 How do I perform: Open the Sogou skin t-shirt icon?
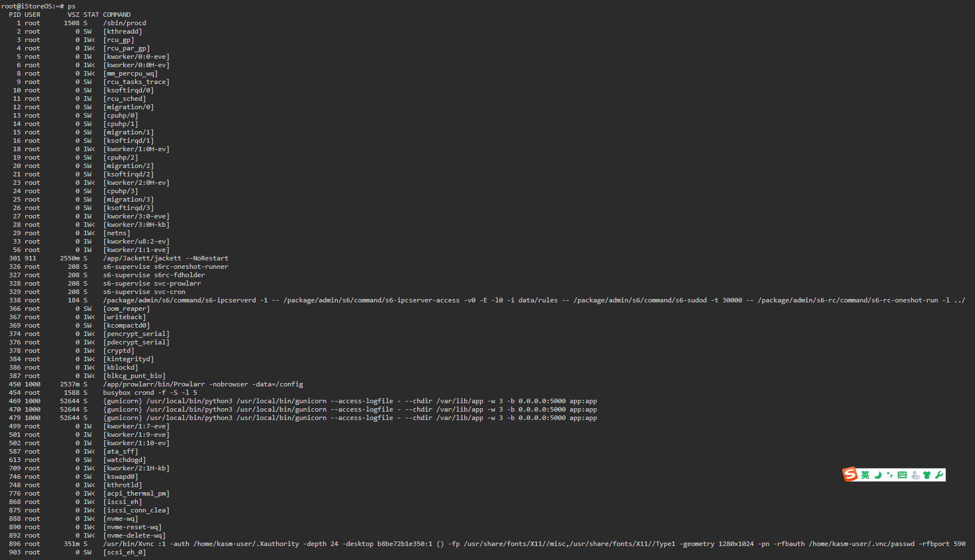pos(927,475)
